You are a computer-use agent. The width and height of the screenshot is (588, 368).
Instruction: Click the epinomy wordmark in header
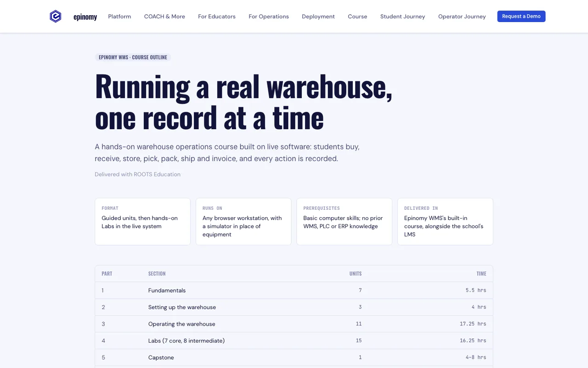[85, 17]
